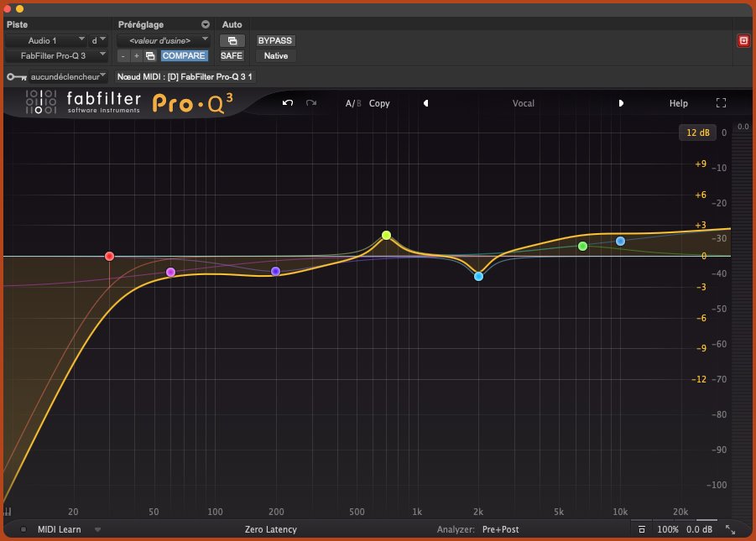Screen dimensions: 756x541
Task: Open the <valeur d'usine> preset dropdown
Action: [164, 39]
